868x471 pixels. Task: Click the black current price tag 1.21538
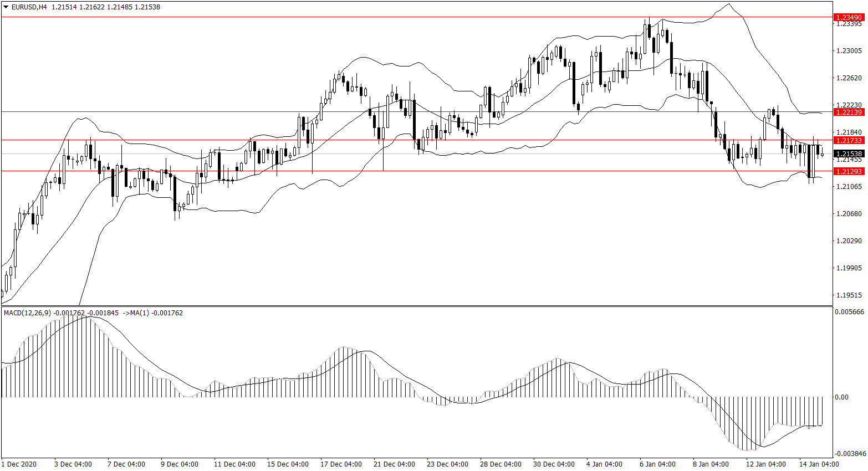(x=849, y=154)
